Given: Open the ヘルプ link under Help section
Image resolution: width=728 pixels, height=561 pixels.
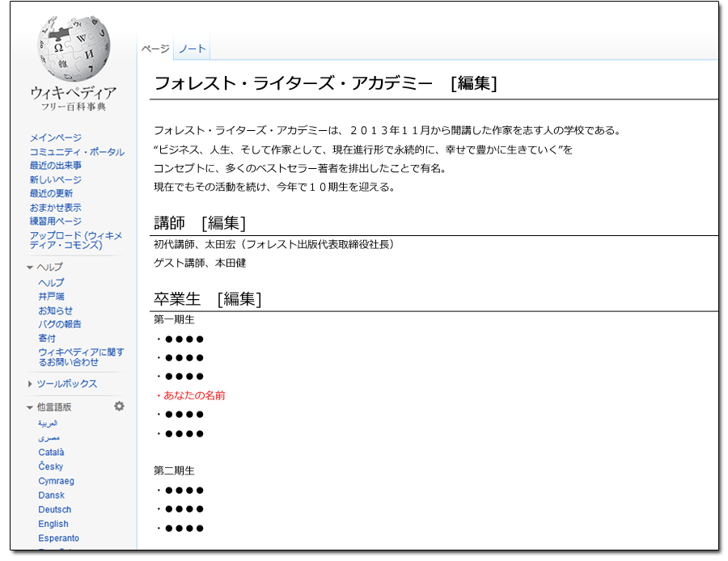Looking at the screenshot, I should tap(51, 283).
